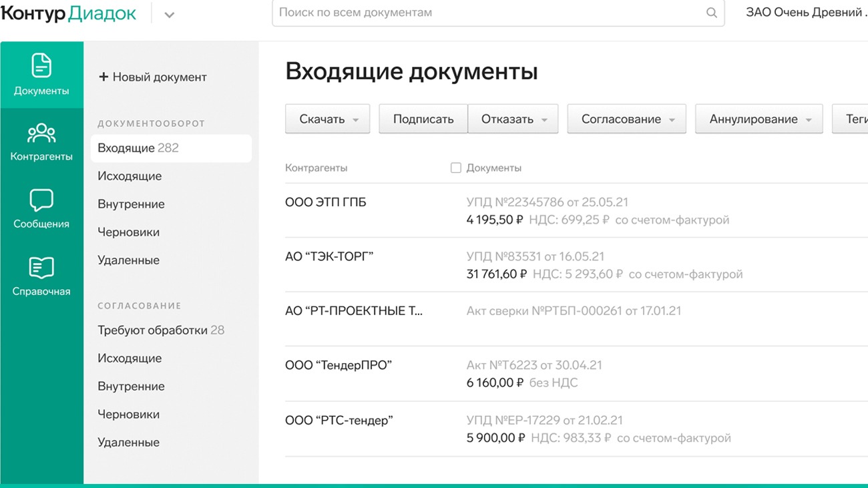
Task: Open the Скачать dropdown
Action: [x=327, y=119]
